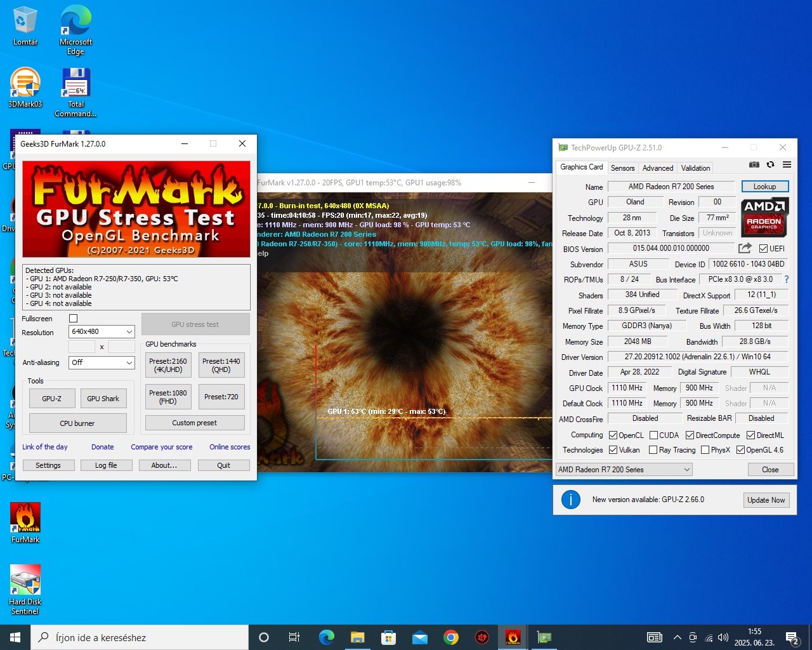The width and height of the screenshot is (812, 650).
Task: Open the Online scores link
Action: [x=230, y=447]
